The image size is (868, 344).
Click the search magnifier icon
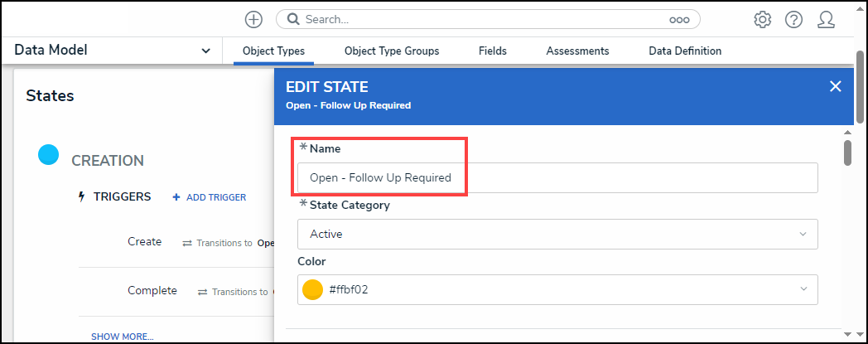(x=293, y=19)
